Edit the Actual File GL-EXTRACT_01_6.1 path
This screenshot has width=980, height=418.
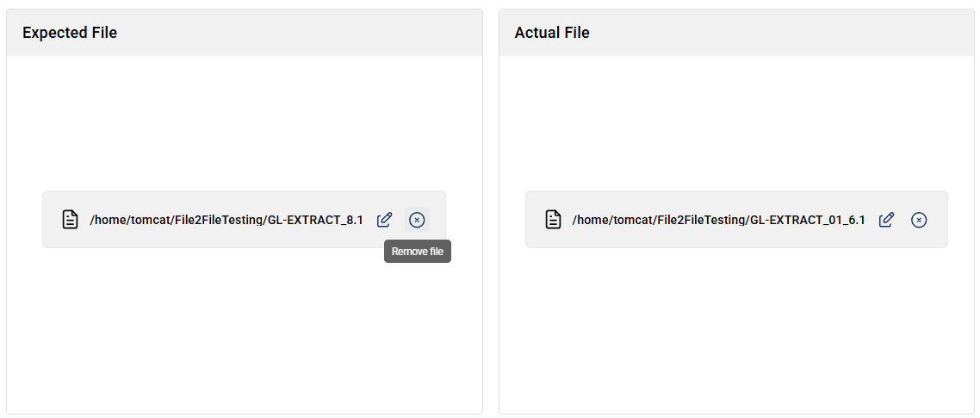886,220
